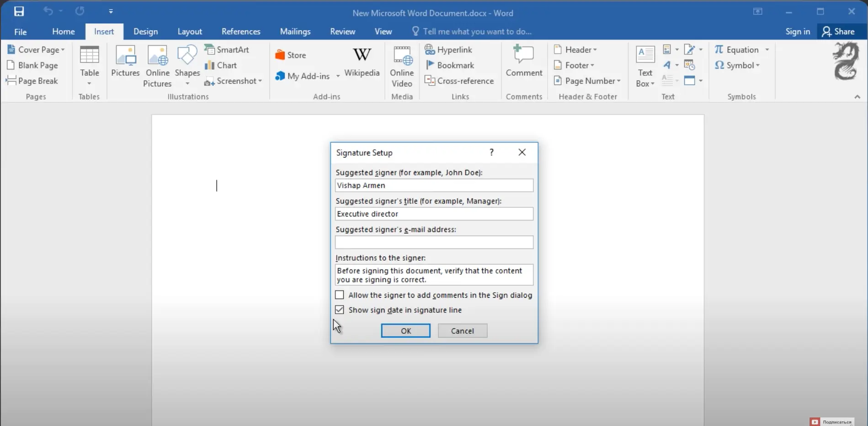Viewport: 868px width, 426px height.
Task: Insert an Equation
Action: (736, 50)
